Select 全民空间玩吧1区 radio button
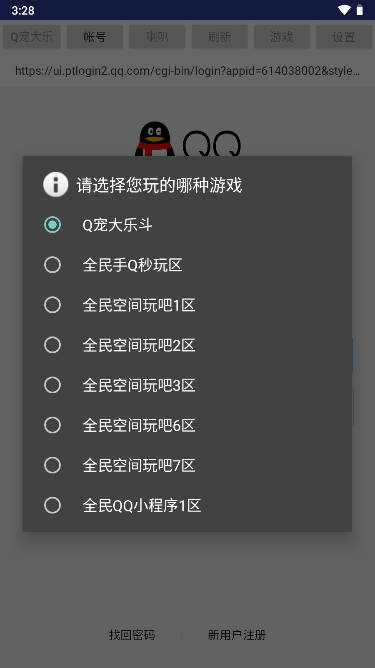This screenshot has width=375, height=668. (187, 305)
